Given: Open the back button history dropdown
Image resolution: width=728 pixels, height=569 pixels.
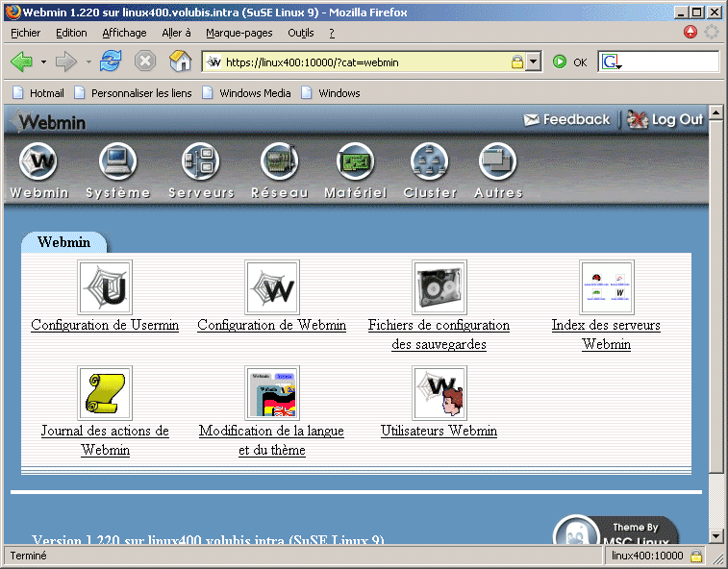Looking at the screenshot, I should coord(43,62).
